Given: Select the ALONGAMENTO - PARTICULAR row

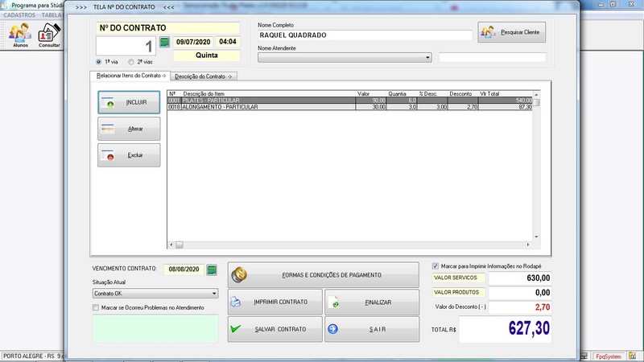Looking at the screenshot, I should [349, 107].
